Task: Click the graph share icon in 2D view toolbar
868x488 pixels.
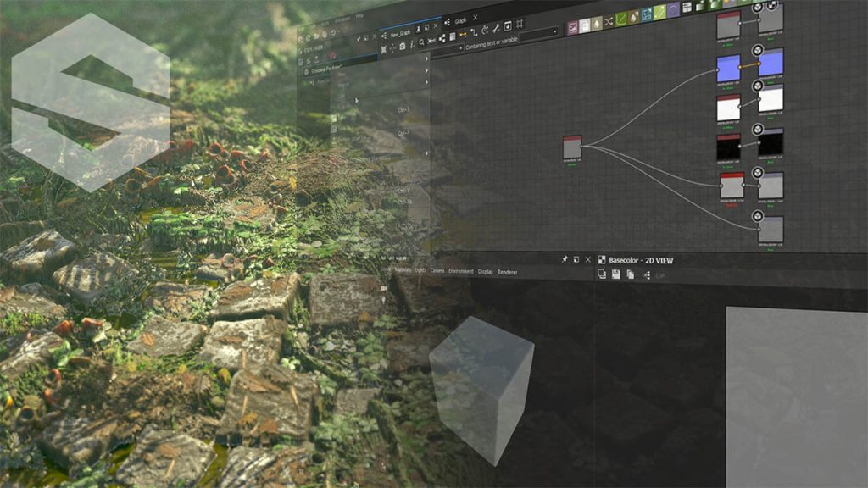Action: coord(647,274)
